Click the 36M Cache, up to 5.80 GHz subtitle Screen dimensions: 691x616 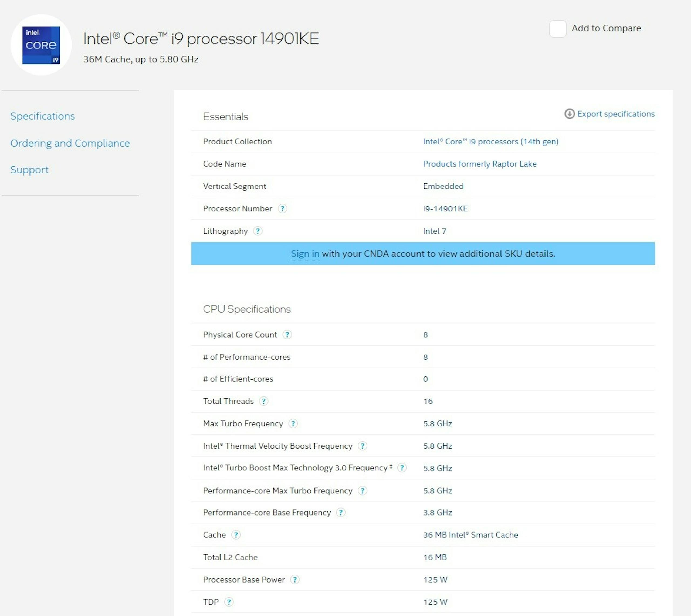[141, 59]
